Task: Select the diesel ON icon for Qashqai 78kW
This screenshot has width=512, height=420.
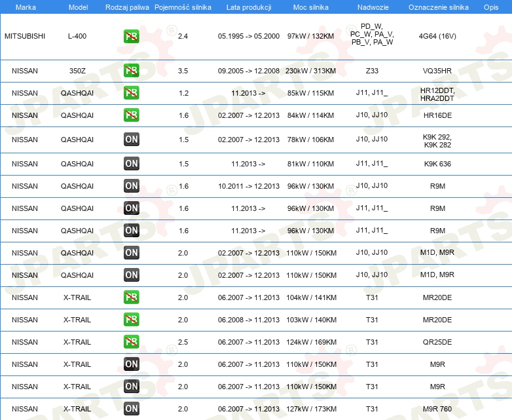Action: point(131,140)
